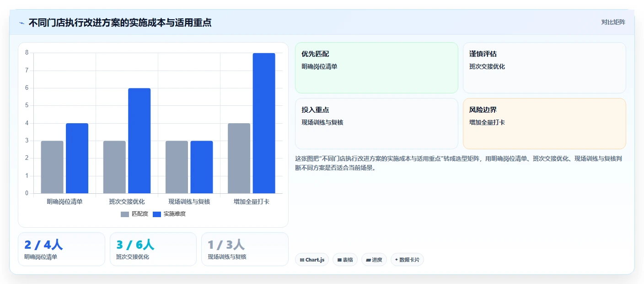Click the blue 实施难度 legend swatch
Image resolution: width=644 pixels, height=284 pixels.
click(157, 214)
